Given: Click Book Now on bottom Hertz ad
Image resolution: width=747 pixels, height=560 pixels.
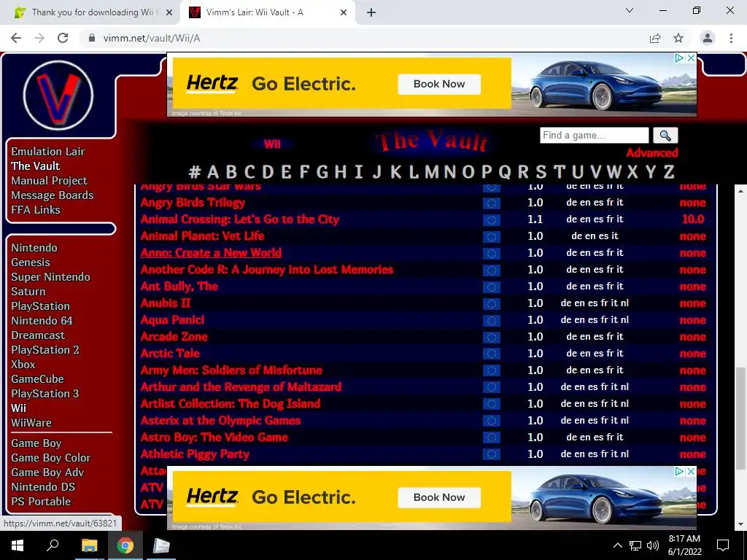Looking at the screenshot, I should click(438, 497).
